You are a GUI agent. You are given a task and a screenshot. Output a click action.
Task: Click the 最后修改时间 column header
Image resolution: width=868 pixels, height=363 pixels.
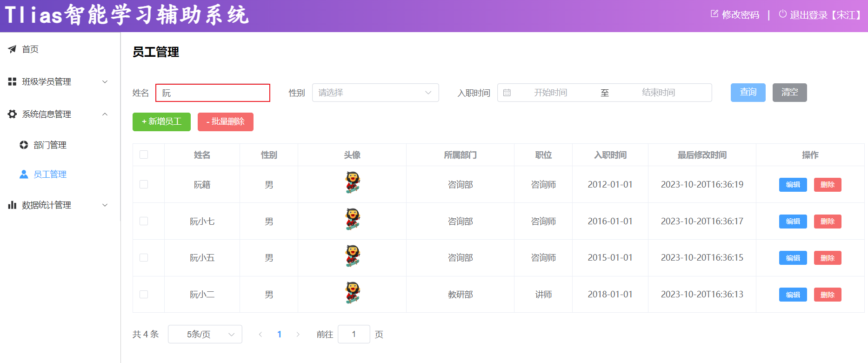(702, 155)
